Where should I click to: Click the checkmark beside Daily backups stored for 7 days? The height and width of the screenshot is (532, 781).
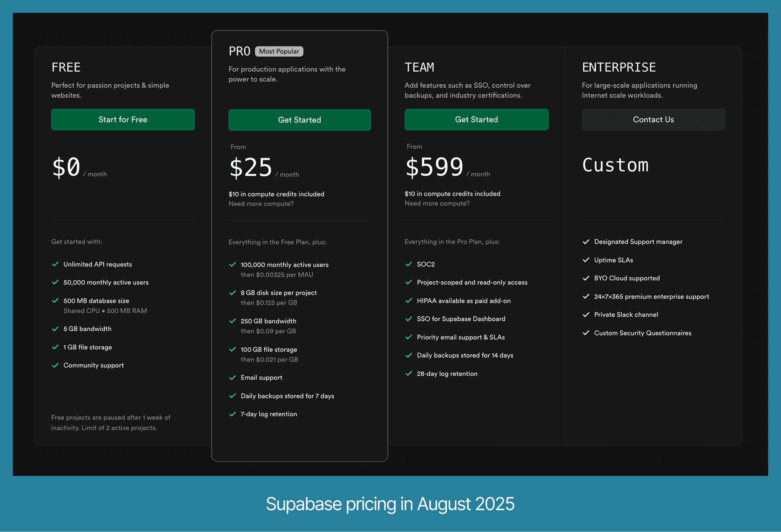tap(233, 396)
